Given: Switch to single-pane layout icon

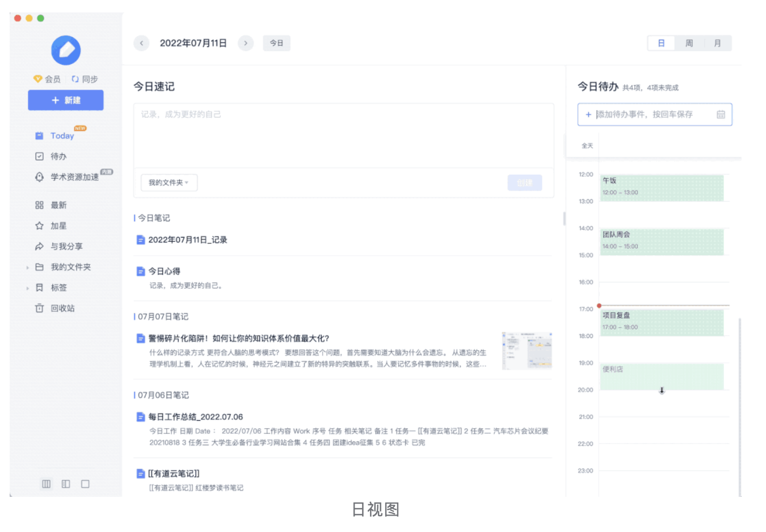Looking at the screenshot, I should tap(85, 484).
